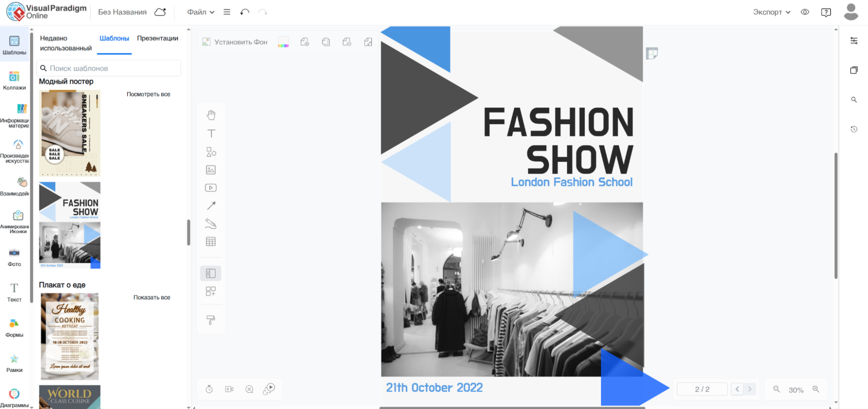Screen dimensions: 868x409
Task: Select the hand pan tool
Action: (x=211, y=115)
